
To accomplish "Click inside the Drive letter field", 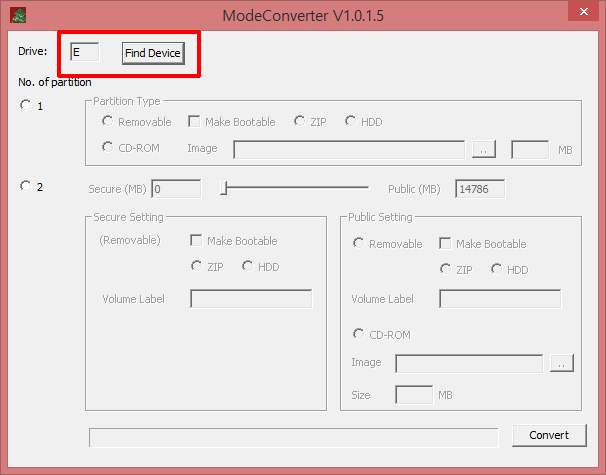I will [x=84, y=52].
